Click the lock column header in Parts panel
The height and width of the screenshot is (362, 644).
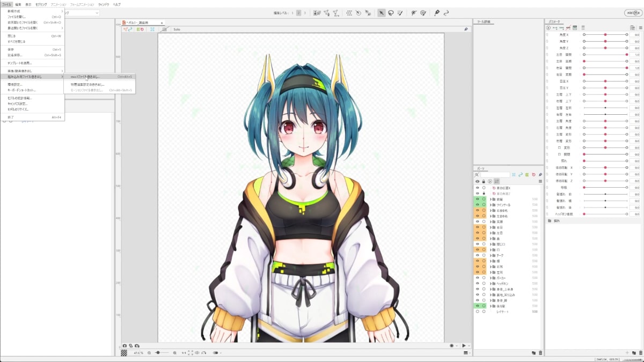point(484,181)
